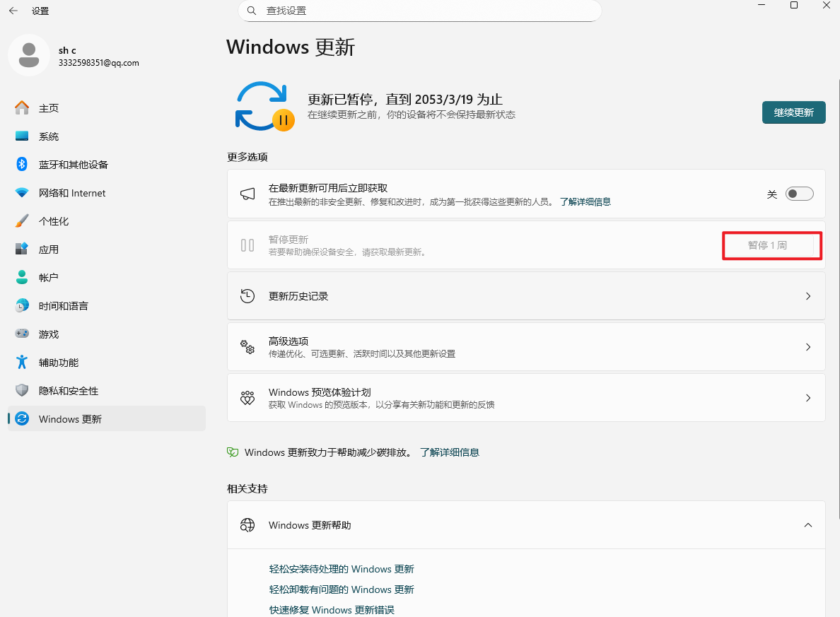Click the 系统 monitor icon

coord(22,136)
